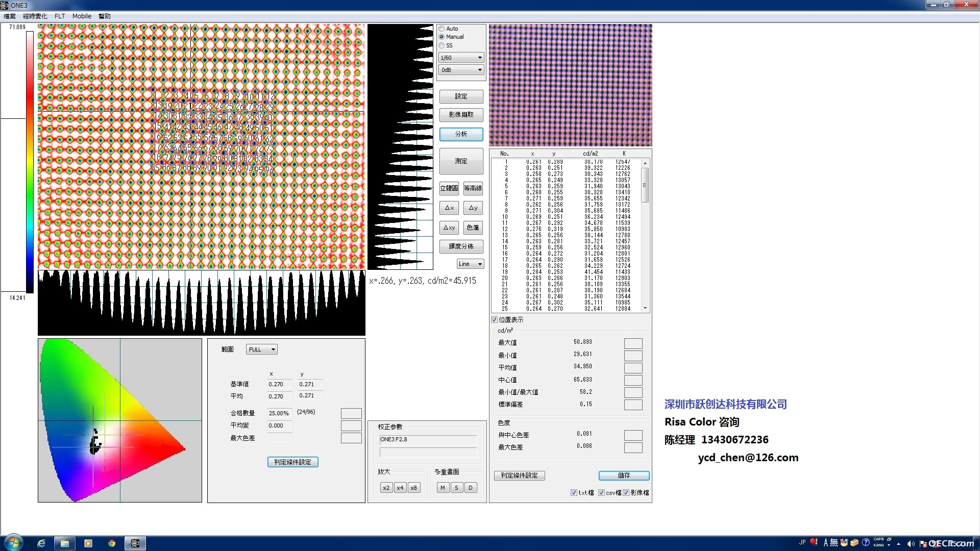Show Δxy chromaticity difference view
Viewport: 980px width, 551px height.
(x=449, y=228)
